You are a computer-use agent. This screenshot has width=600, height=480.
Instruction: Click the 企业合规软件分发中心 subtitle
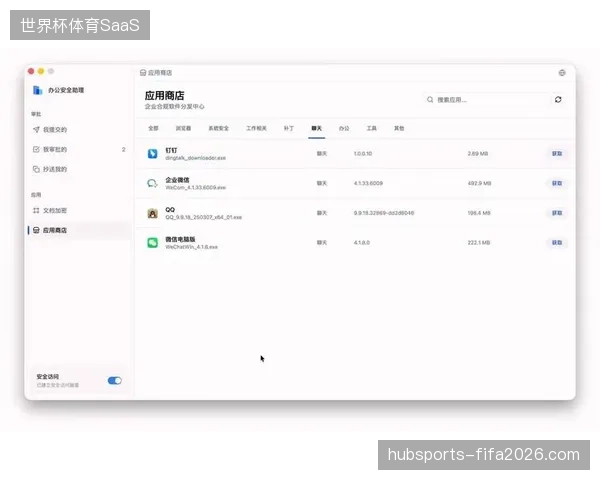[x=174, y=106]
